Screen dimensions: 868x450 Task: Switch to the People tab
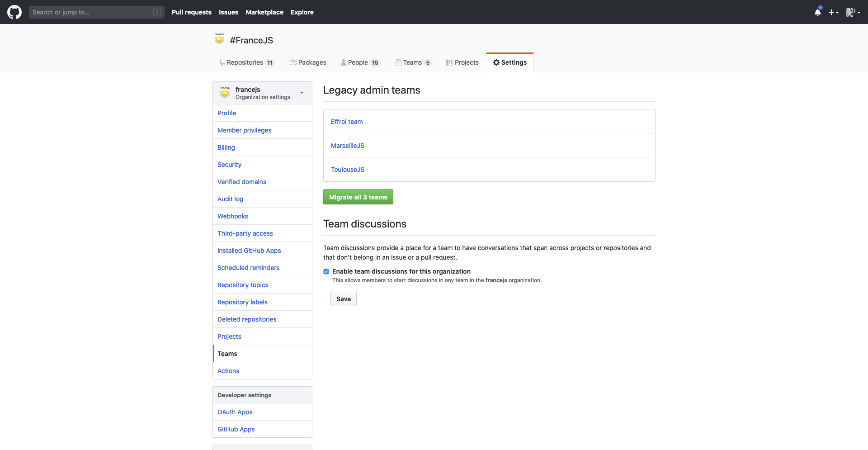tap(360, 62)
